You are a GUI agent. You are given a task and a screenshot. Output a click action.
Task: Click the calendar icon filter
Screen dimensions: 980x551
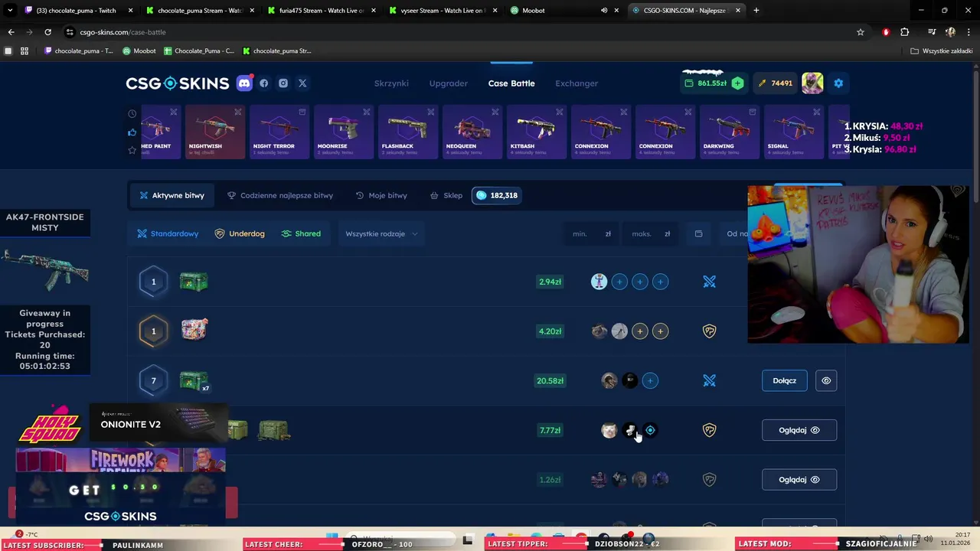point(698,233)
